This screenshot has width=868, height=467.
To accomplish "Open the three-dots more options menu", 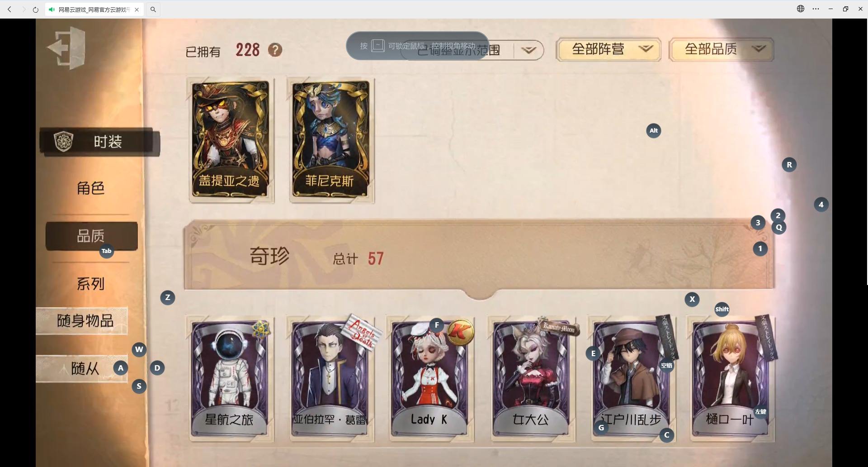I will pyautogui.click(x=816, y=9).
